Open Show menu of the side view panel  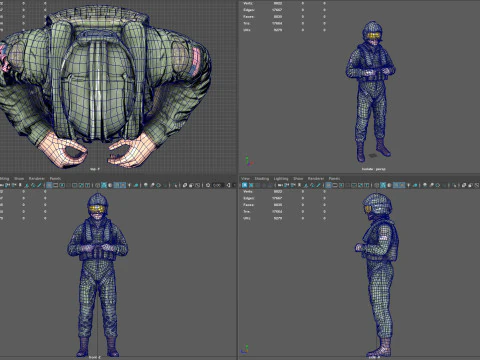click(298, 178)
